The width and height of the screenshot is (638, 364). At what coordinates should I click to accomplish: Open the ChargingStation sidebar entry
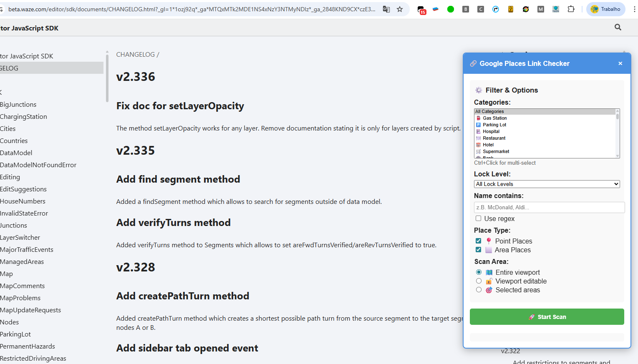[x=24, y=117]
